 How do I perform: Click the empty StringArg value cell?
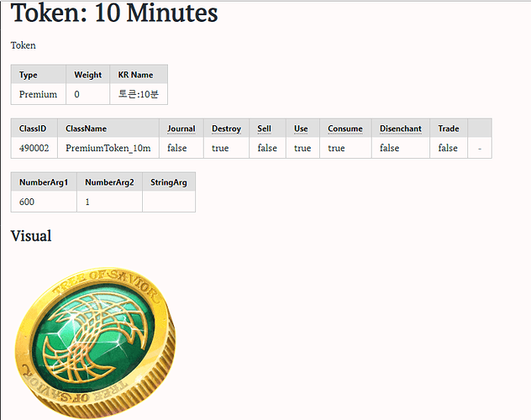pos(168,202)
